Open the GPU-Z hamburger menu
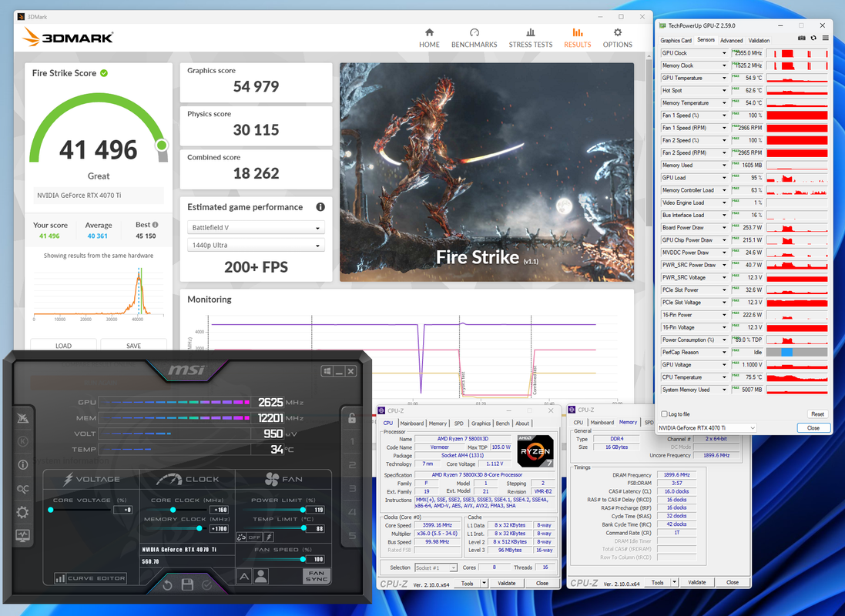 point(825,38)
